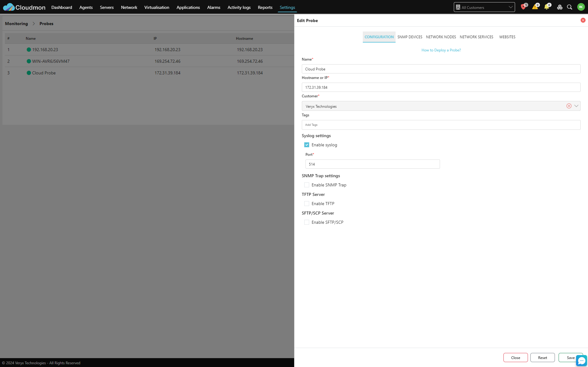Click the Reset button

coord(542,358)
